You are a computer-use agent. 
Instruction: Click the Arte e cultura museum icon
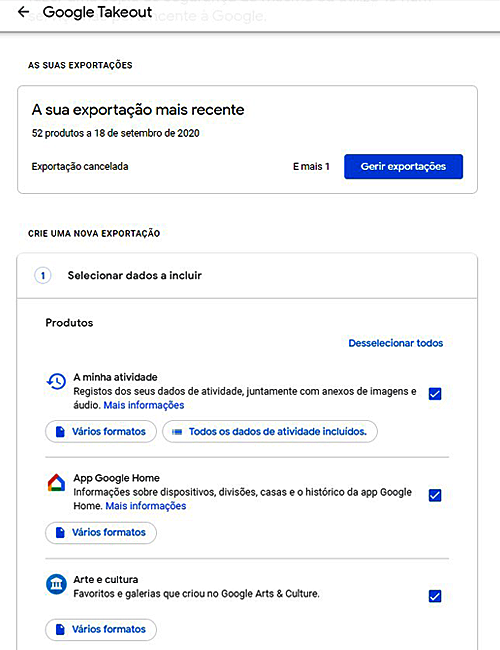point(56,584)
